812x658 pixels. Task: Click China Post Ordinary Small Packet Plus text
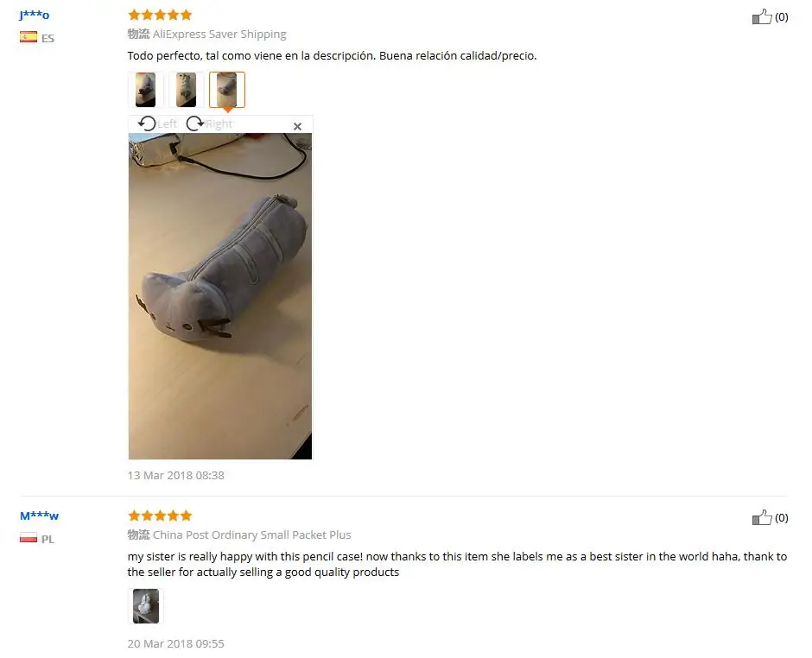[x=251, y=535]
